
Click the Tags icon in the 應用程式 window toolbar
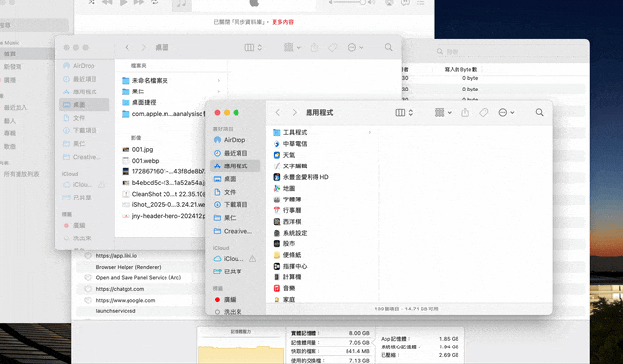[484, 113]
